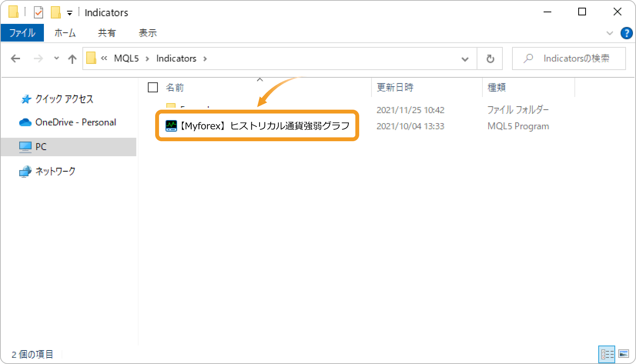Click the new folder icon in title bar
This screenshot has width=636, height=364.
[x=56, y=12]
